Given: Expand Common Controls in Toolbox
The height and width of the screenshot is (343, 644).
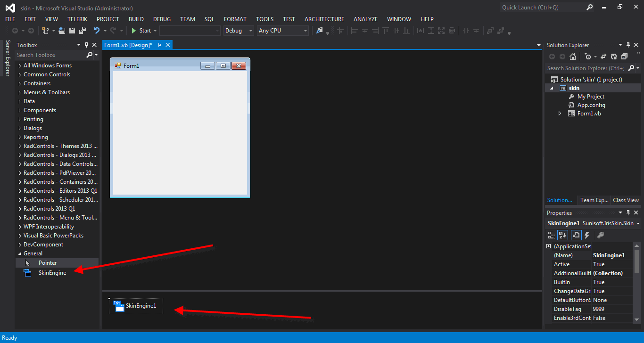Looking at the screenshot, I should point(20,74).
